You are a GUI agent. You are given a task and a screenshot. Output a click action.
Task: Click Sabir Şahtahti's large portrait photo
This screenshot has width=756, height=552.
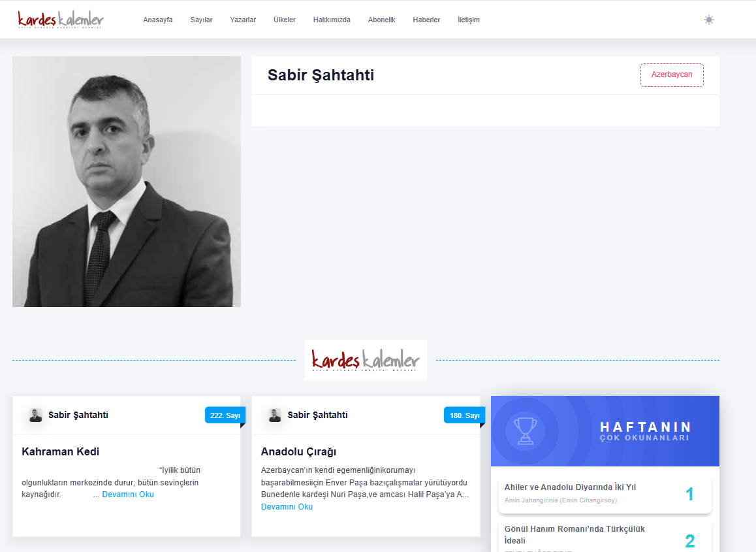point(126,182)
